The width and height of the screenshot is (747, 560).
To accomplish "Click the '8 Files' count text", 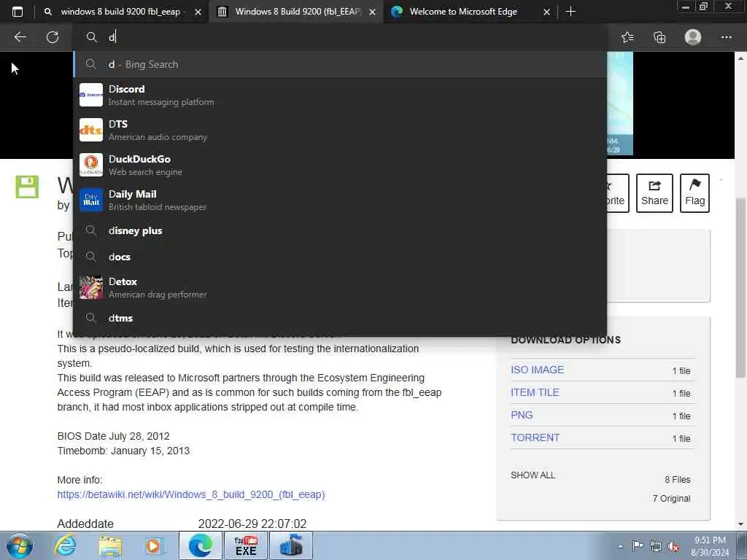I will [x=678, y=480].
